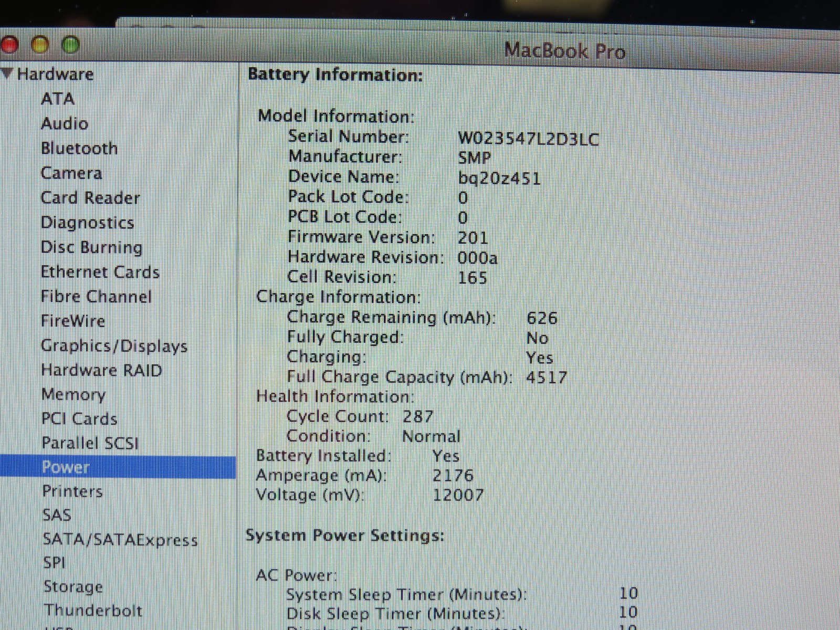Open Hardware RAID information

click(x=102, y=370)
